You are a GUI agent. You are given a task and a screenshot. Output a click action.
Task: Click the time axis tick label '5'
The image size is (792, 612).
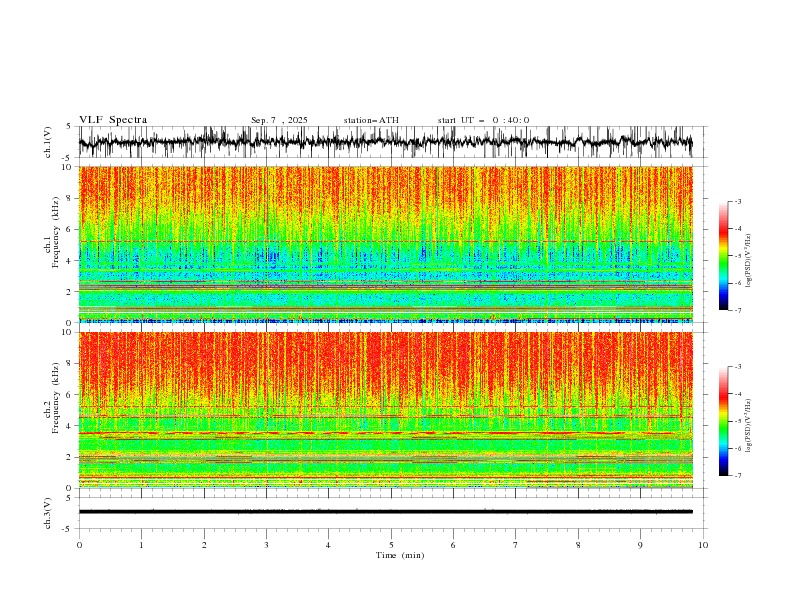391,545
